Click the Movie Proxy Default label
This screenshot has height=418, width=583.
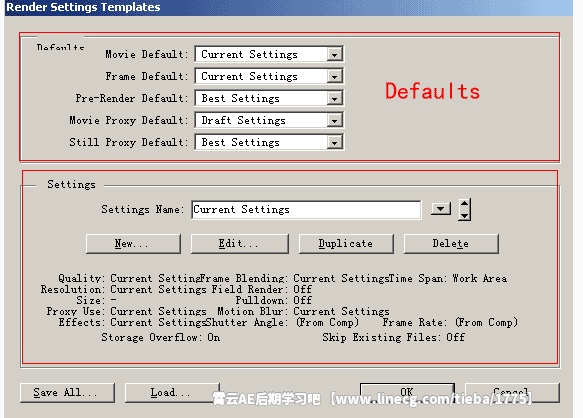pyautogui.click(x=129, y=120)
